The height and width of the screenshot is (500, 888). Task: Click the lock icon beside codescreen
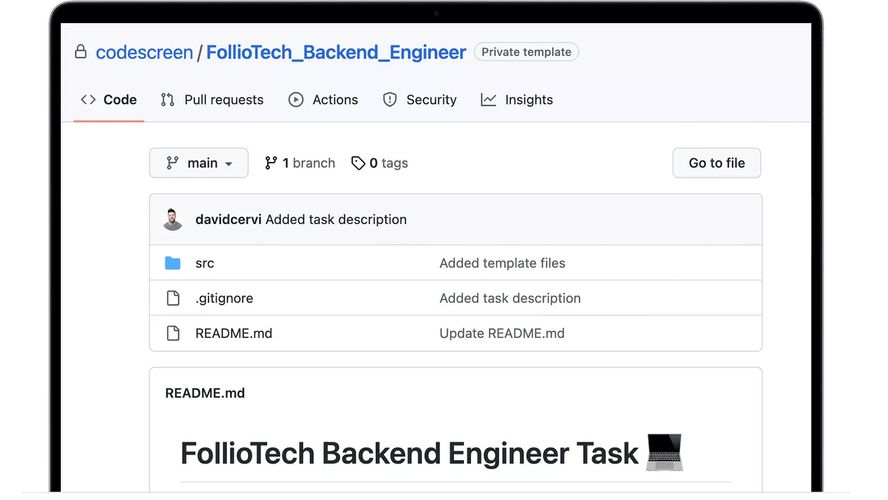tap(81, 52)
